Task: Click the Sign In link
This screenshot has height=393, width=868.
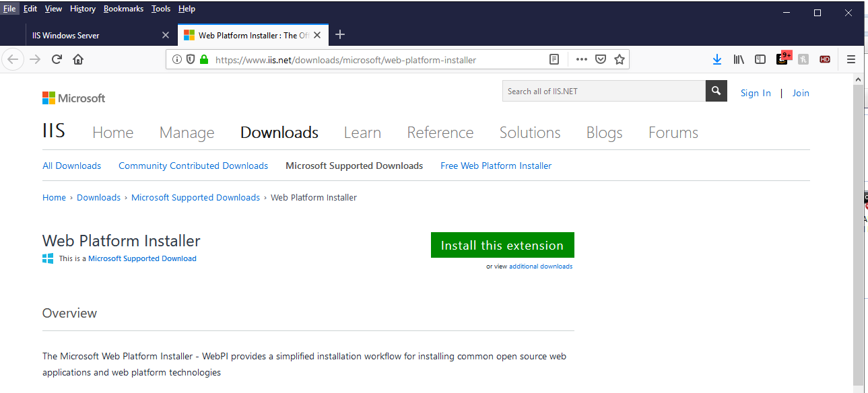Action: (x=756, y=93)
